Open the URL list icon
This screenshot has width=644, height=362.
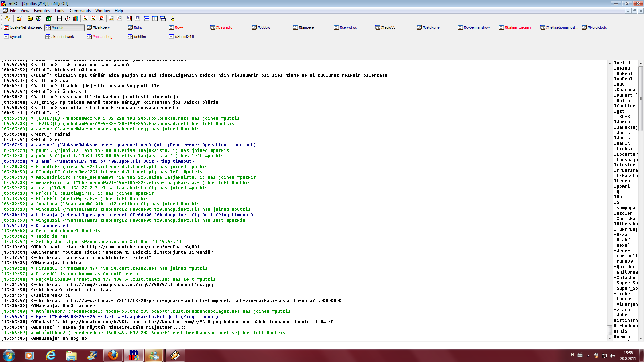[137, 19]
